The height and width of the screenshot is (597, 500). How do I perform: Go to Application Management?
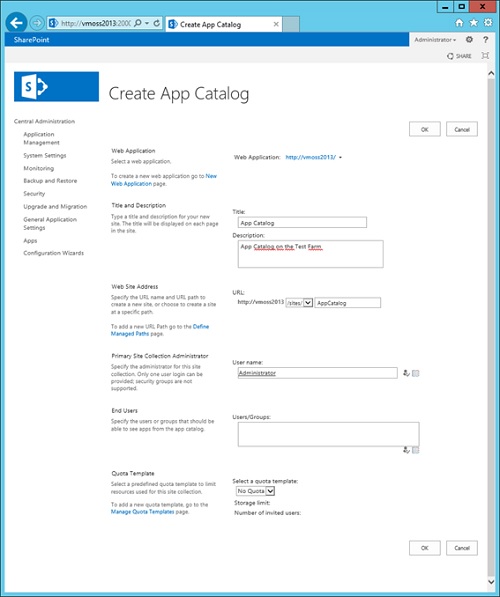[x=42, y=138]
